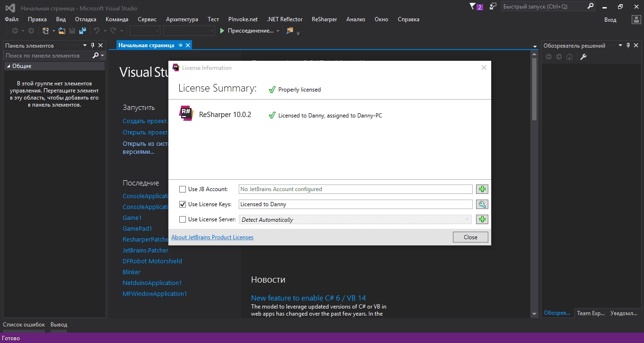Click the Save All toolbar icon
The height and width of the screenshot is (343, 644).
[x=83, y=31]
